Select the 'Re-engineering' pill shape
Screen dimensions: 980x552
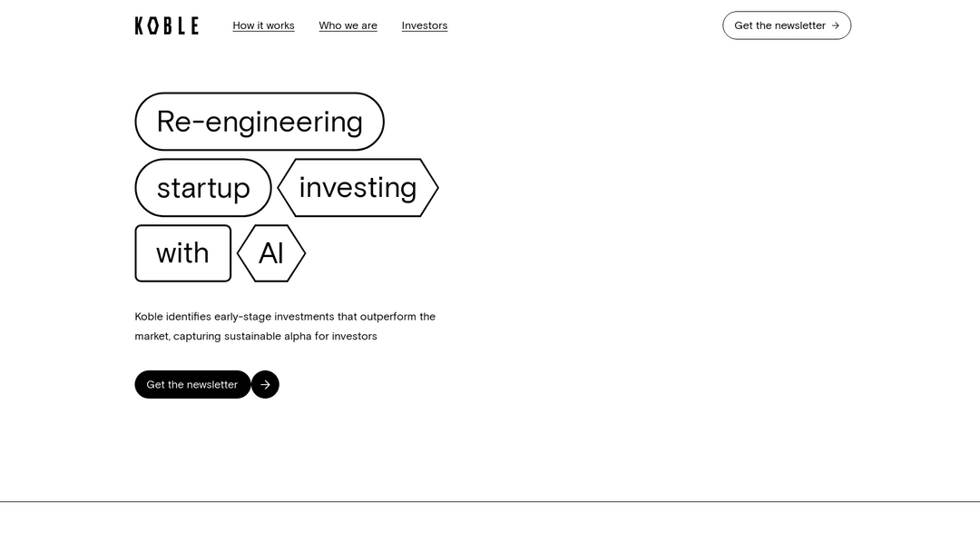tap(260, 121)
